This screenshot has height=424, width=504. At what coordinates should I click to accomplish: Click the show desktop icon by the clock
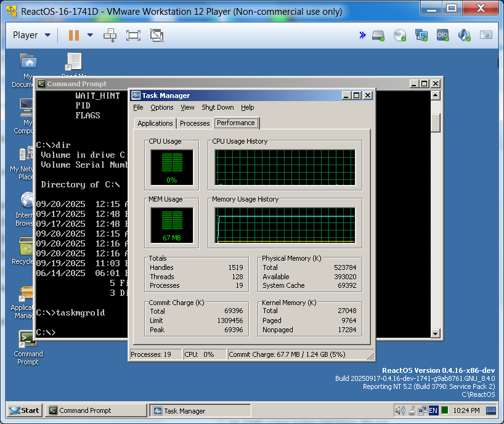[x=490, y=410]
